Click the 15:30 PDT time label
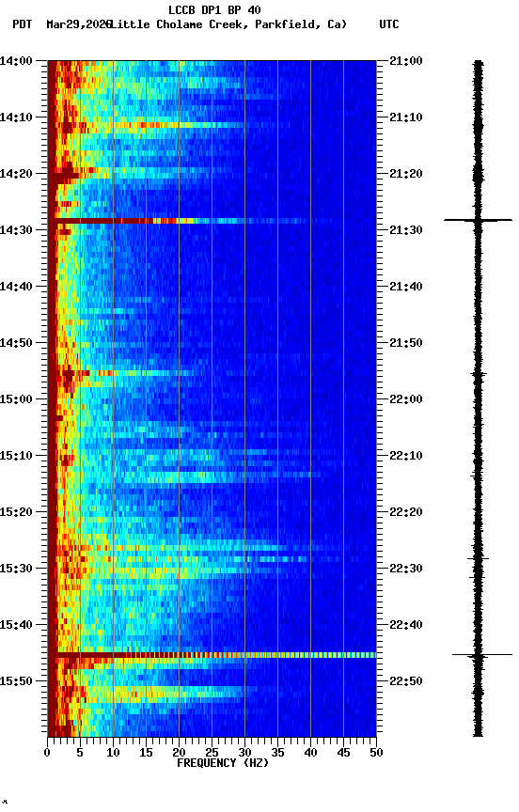519x812 pixels. (x=16, y=570)
